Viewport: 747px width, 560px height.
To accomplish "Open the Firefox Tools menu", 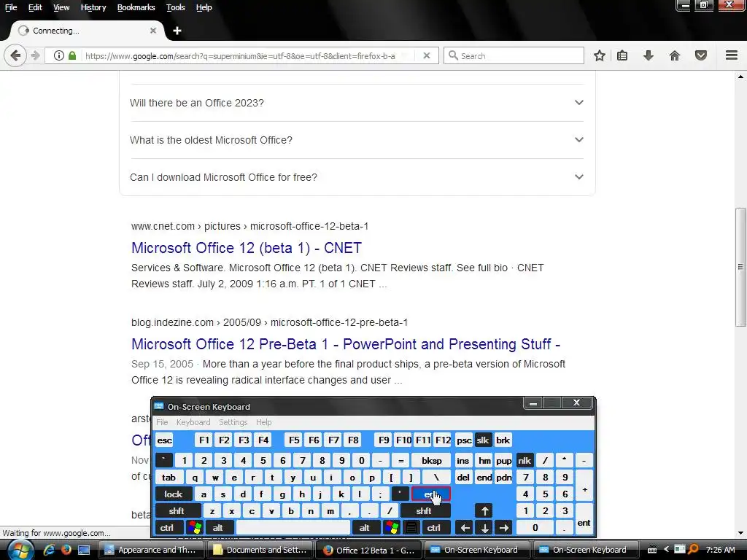I will (175, 7).
